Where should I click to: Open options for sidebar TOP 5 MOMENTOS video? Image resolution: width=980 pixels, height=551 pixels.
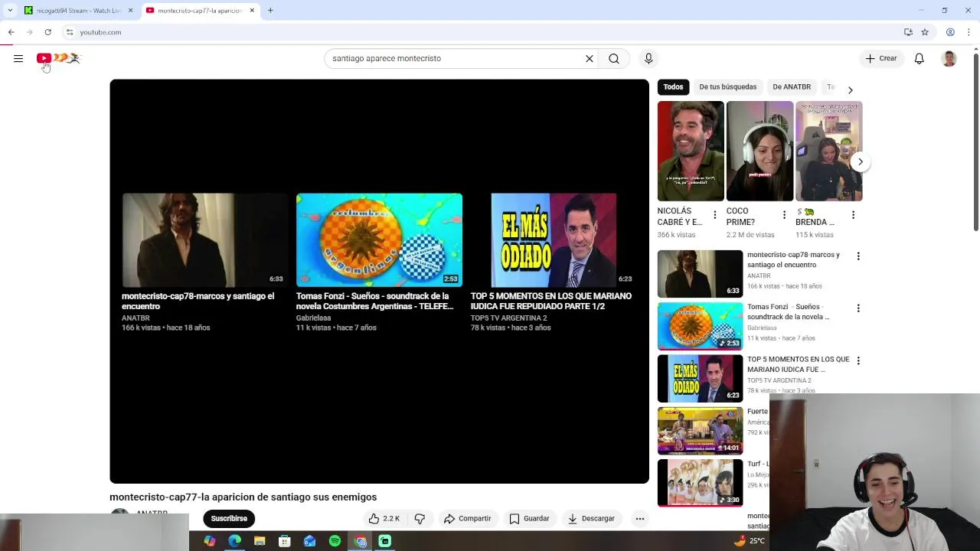tap(858, 360)
